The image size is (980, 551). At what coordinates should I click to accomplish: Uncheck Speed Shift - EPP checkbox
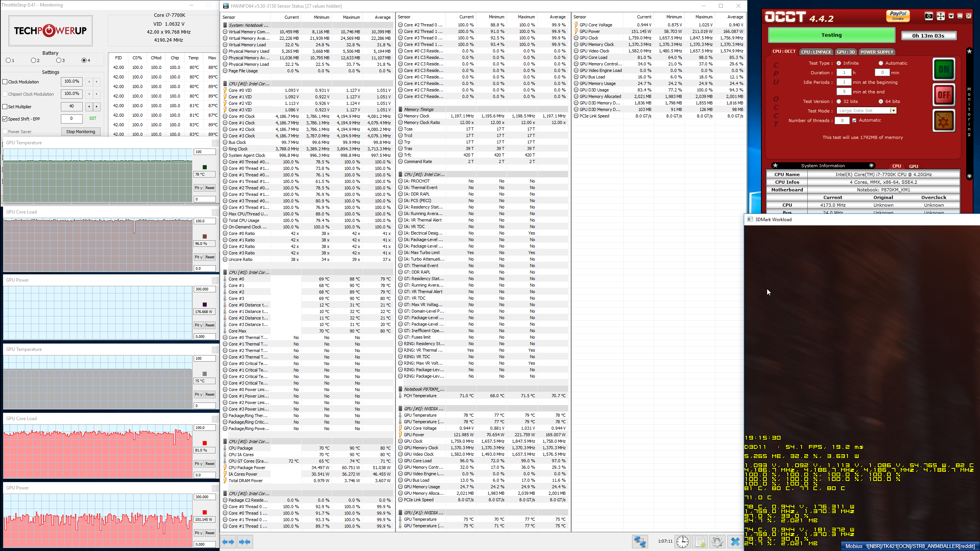pyautogui.click(x=5, y=119)
